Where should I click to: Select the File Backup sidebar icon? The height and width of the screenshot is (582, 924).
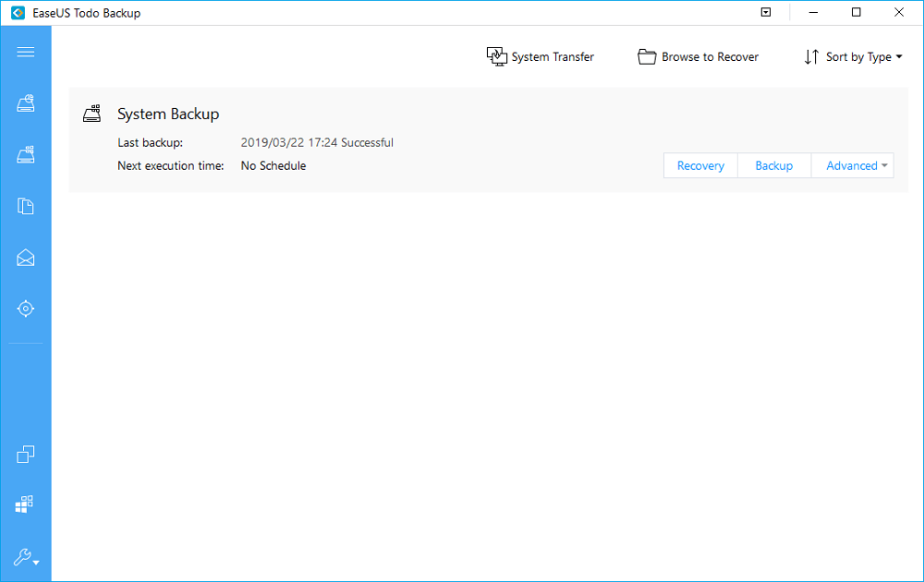pyautogui.click(x=25, y=206)
